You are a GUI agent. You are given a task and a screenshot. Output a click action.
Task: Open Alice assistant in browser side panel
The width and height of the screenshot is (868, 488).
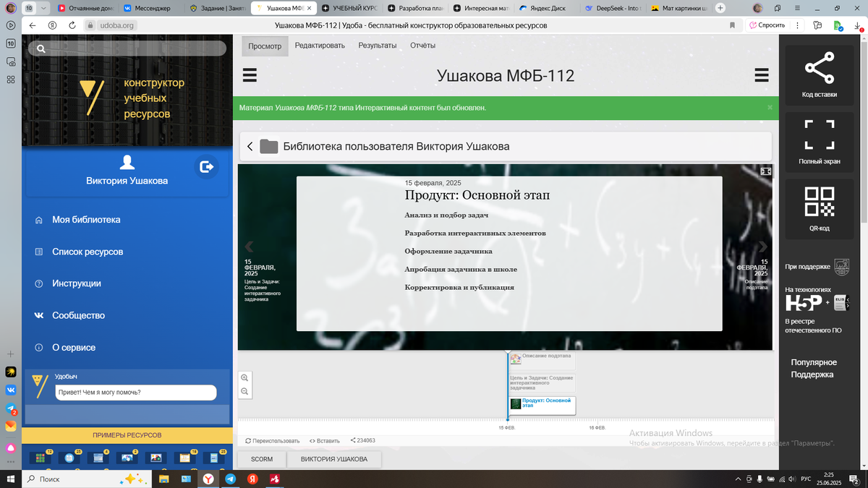(x=11, y=448)
